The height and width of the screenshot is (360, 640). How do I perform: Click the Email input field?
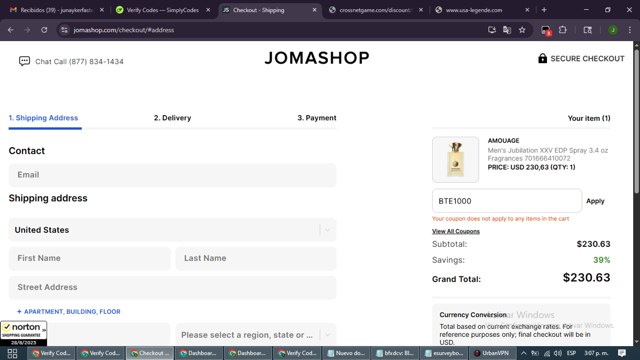172,175
